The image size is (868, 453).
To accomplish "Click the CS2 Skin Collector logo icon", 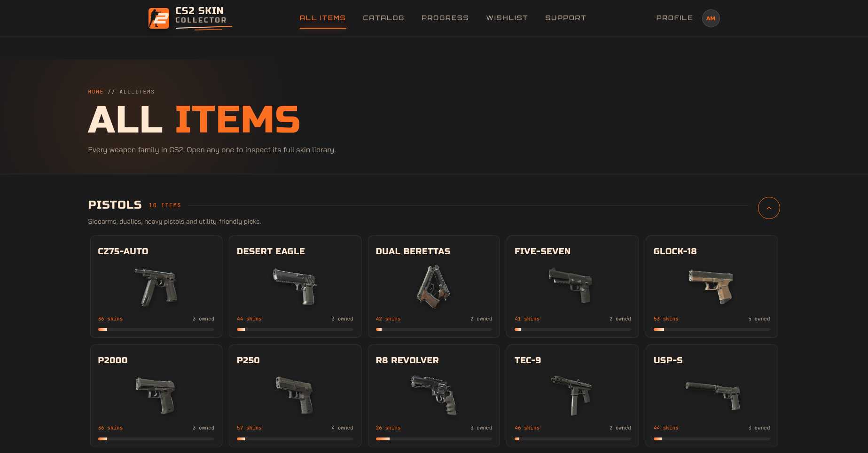I will click(x=158, y=18).
